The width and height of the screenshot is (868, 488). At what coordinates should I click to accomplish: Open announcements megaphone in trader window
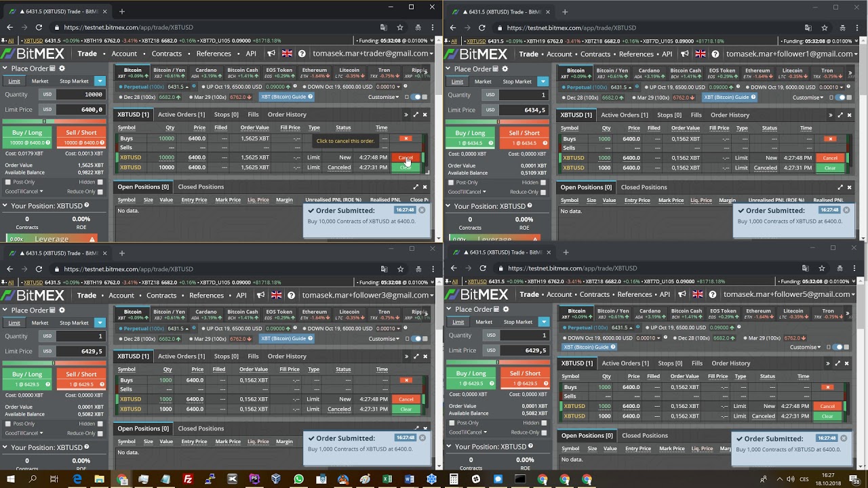coord(271,54)
